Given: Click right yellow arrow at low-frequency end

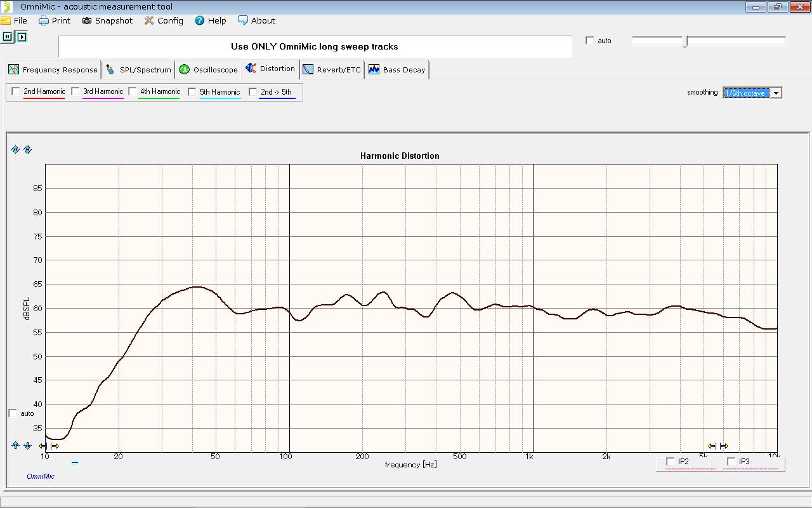Looking at the screenshot, I should coord(55,446).
